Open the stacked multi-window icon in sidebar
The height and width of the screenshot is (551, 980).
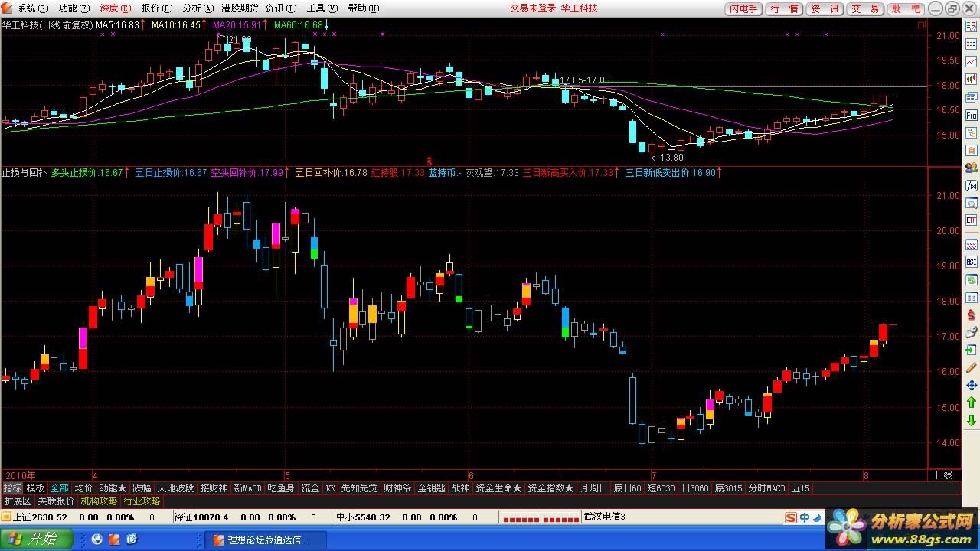(x=972, y=96)
